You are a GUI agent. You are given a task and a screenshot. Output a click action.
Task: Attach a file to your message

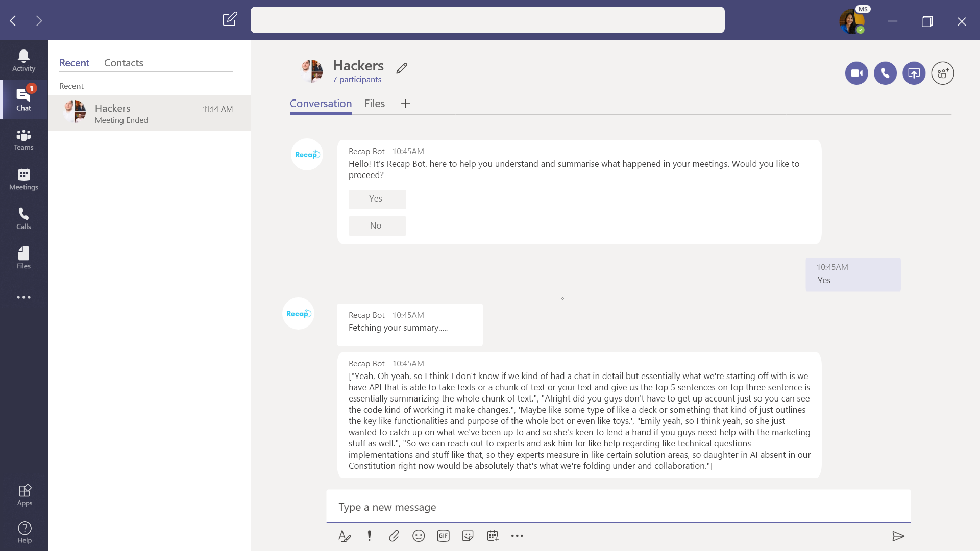(394, 536)
